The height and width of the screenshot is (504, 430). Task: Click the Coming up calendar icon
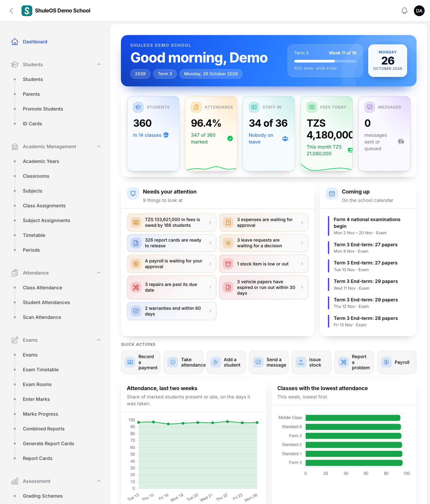tap(332, 194)
